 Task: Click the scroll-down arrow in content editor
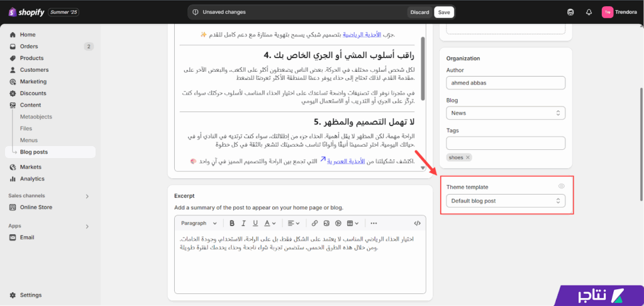[x=423, y=167]
